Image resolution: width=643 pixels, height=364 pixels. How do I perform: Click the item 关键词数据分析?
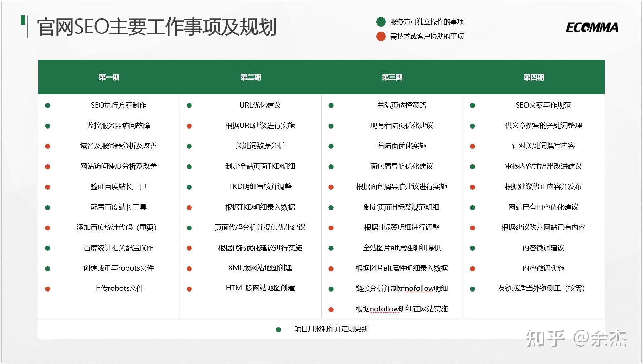pos(260,146)
